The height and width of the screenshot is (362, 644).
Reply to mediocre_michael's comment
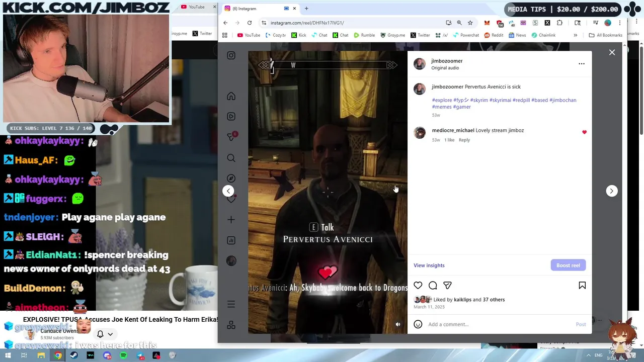click(x=464, y=140)
